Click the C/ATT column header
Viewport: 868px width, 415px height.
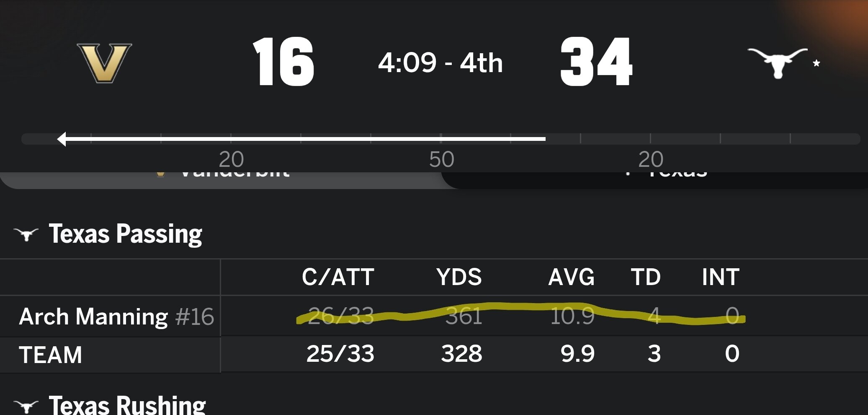[338, 277]
